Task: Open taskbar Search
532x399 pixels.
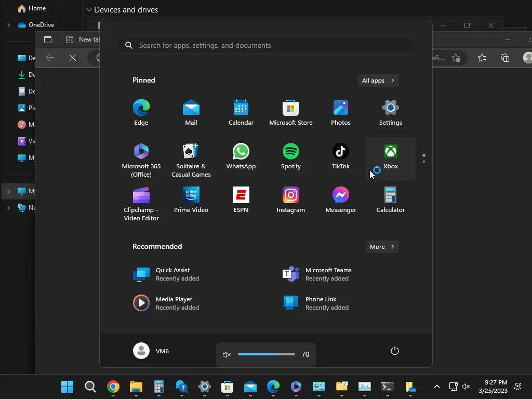Action: 90,387
